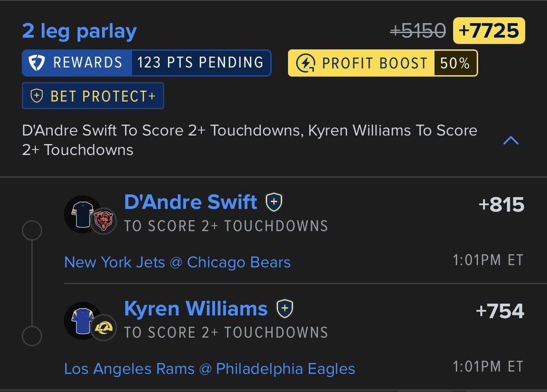Tap the shield badge beside D'Andre Swift
Viewport: 547px width, 392px height.
(274, 202)
